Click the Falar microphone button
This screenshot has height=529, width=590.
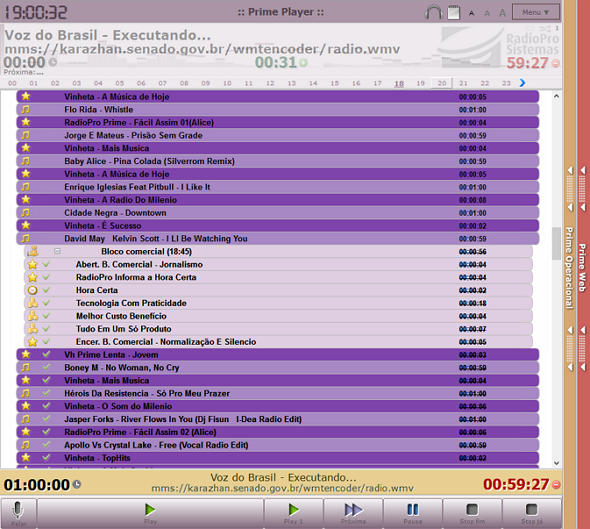[18, 513]
